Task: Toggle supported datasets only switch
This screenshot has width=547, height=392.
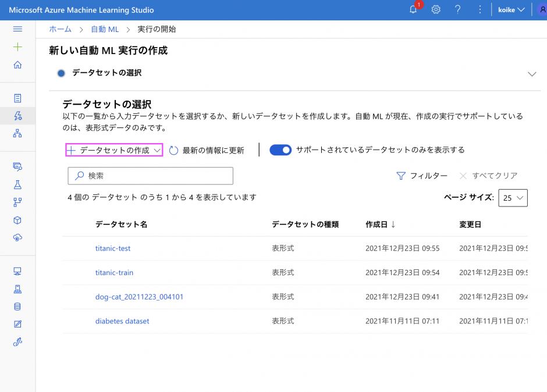Action: [280, 150]
